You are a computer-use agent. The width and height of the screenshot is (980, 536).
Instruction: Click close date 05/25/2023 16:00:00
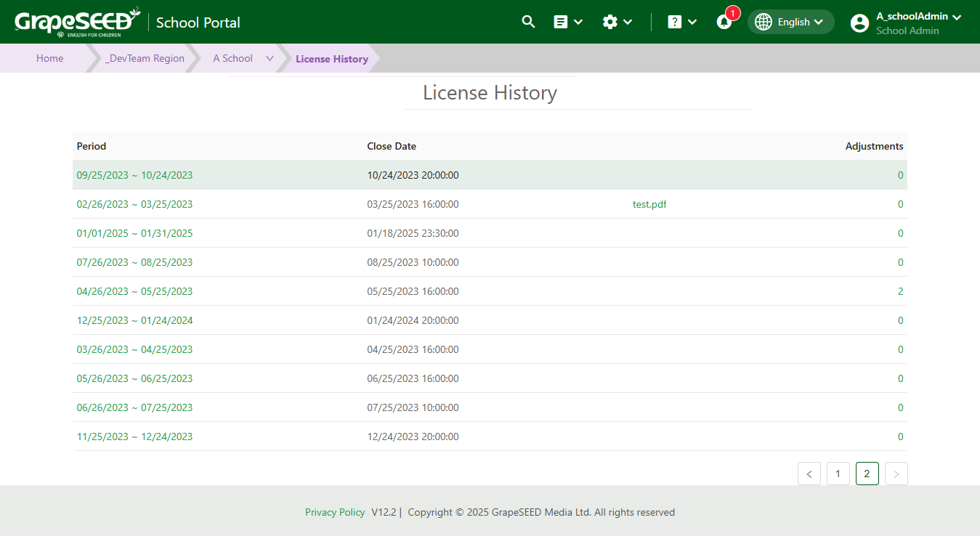pos(413,291)
